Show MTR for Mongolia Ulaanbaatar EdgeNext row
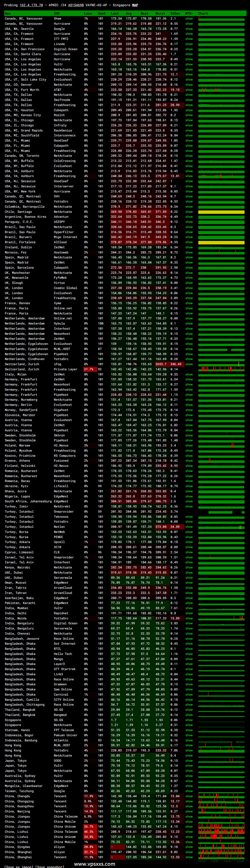This screenshot has height=868, width=250. [189, 786]
